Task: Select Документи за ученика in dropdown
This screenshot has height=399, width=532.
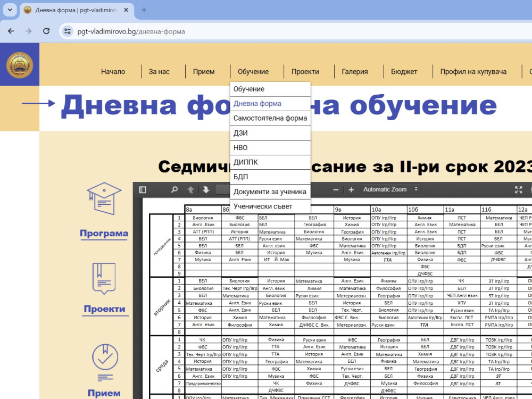Action: point(270,192)
